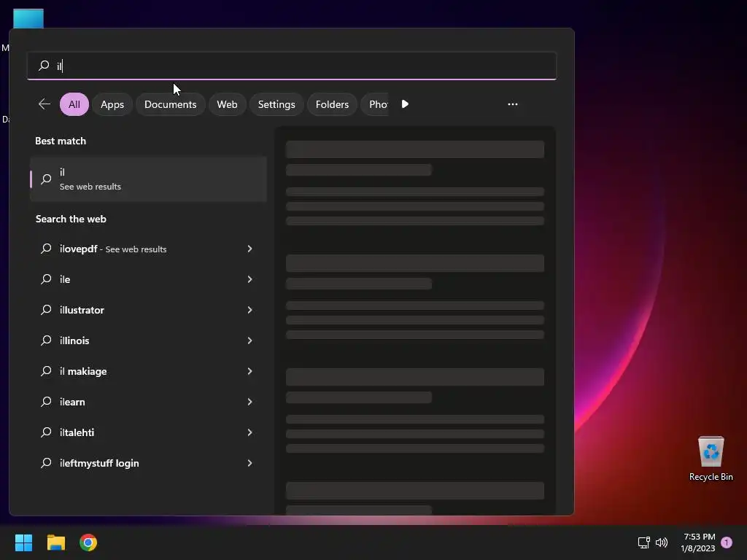Click magnifier icon of the best match

coord(46,179)
